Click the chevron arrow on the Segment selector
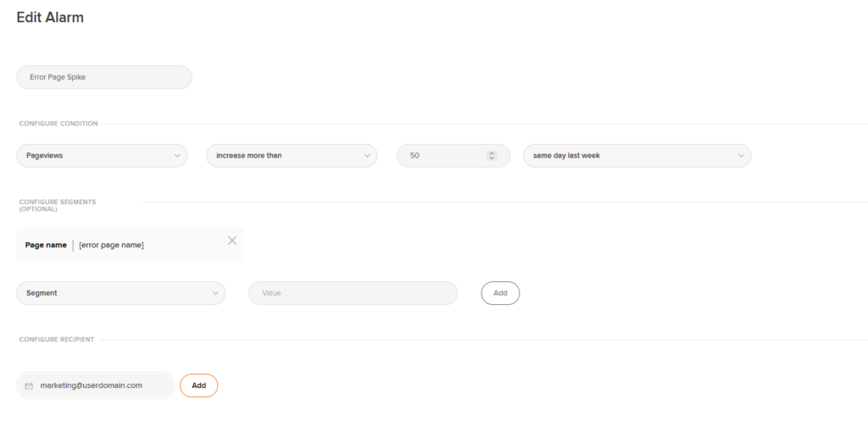 pyautogui.click(x=215, y=293)
